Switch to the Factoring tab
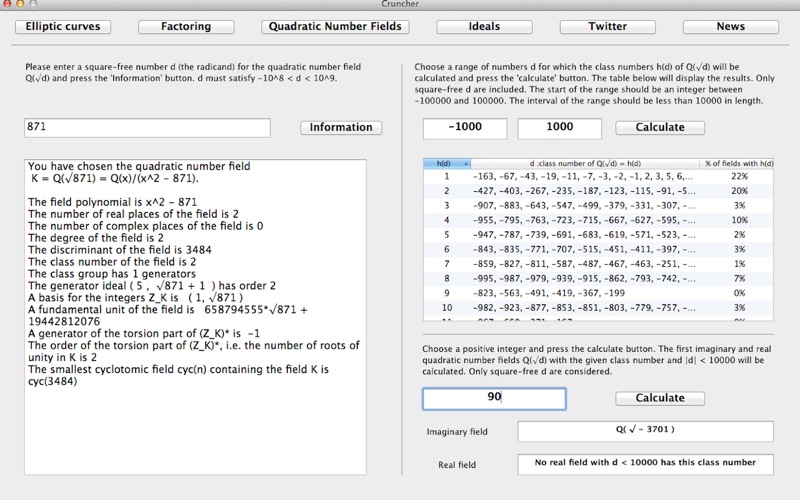 186,27
